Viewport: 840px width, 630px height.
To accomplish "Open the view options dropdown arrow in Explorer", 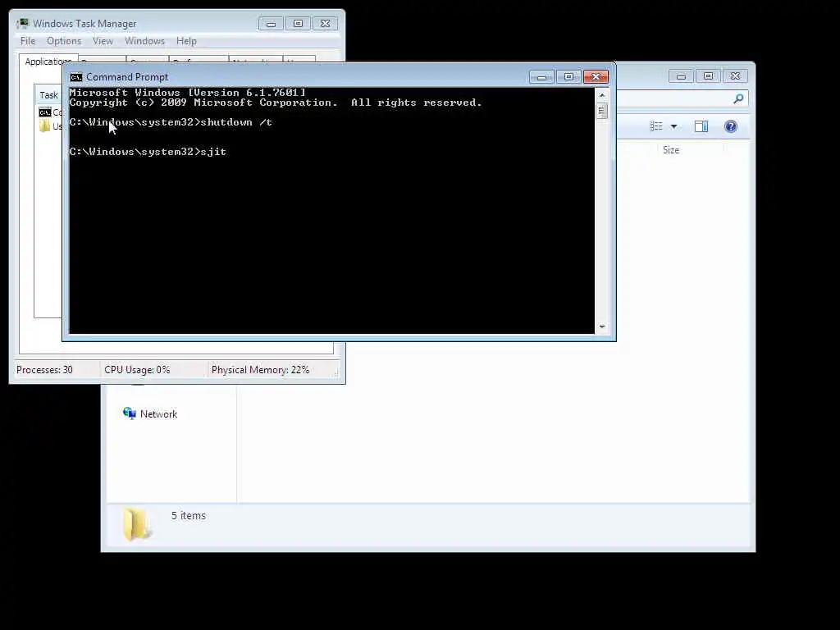I will pos(674,126).
